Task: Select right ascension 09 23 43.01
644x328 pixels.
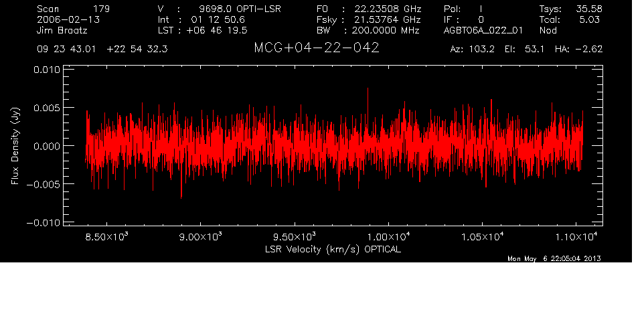Action: tap(66, 50)
